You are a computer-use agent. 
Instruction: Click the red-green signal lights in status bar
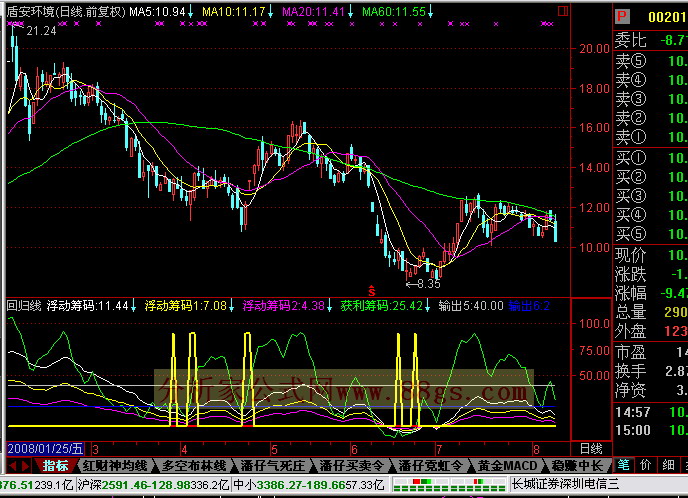[x=449, y=485]
